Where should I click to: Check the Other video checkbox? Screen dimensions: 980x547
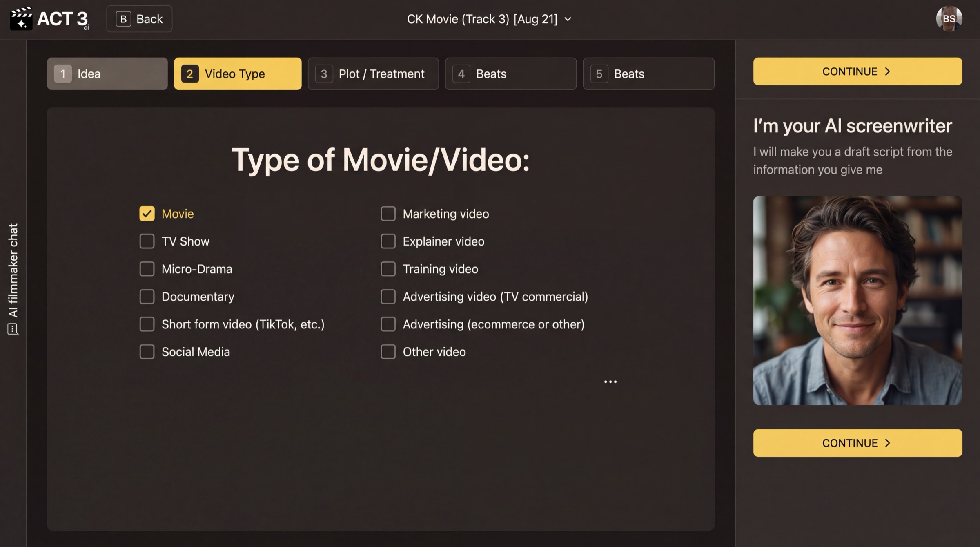tap(388, 352)
